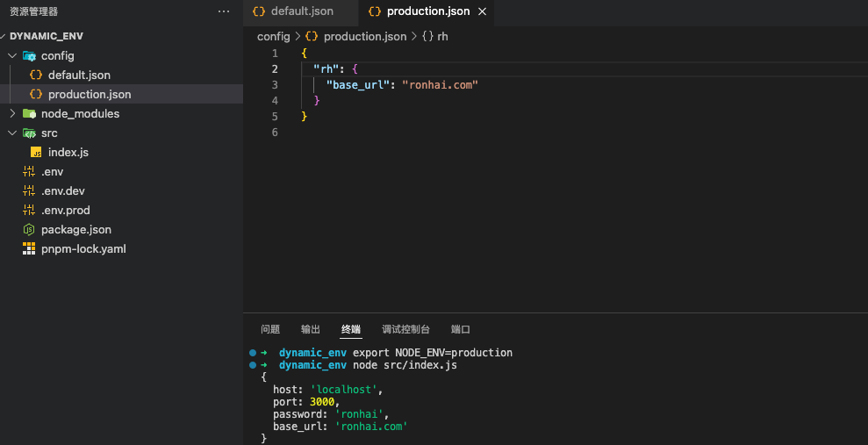
Task: Click the config folder icon
Action: click(x=29, y=55)
